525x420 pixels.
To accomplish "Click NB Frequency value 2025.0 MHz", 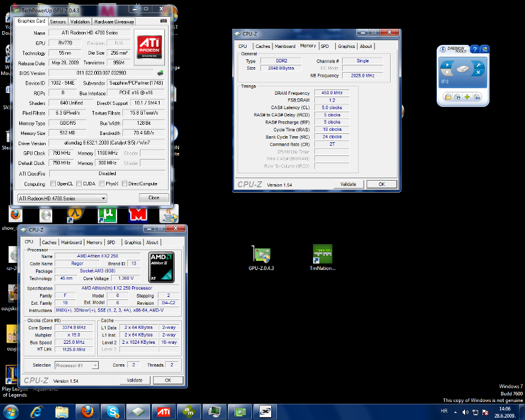I will coord(362,76).
